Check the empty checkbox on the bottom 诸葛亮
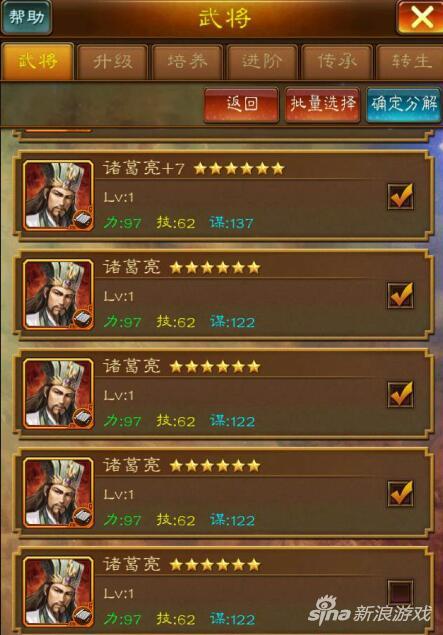 click(x=400, y=592)
